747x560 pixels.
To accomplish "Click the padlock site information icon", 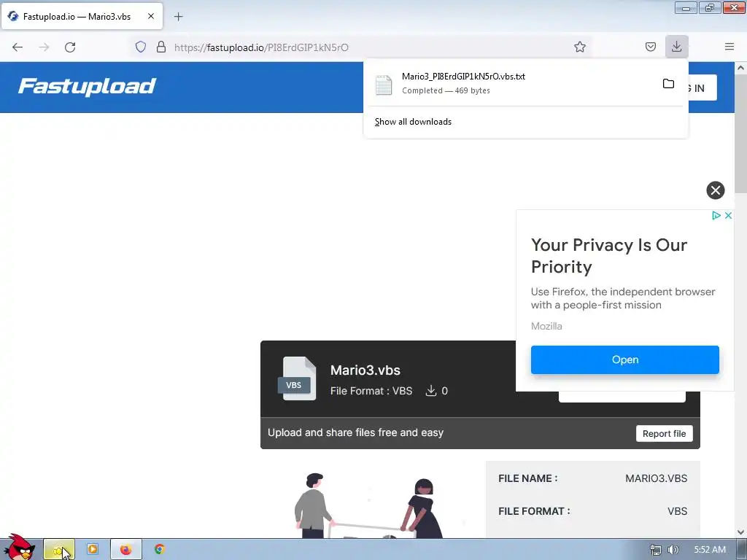I will coord(161,47).
